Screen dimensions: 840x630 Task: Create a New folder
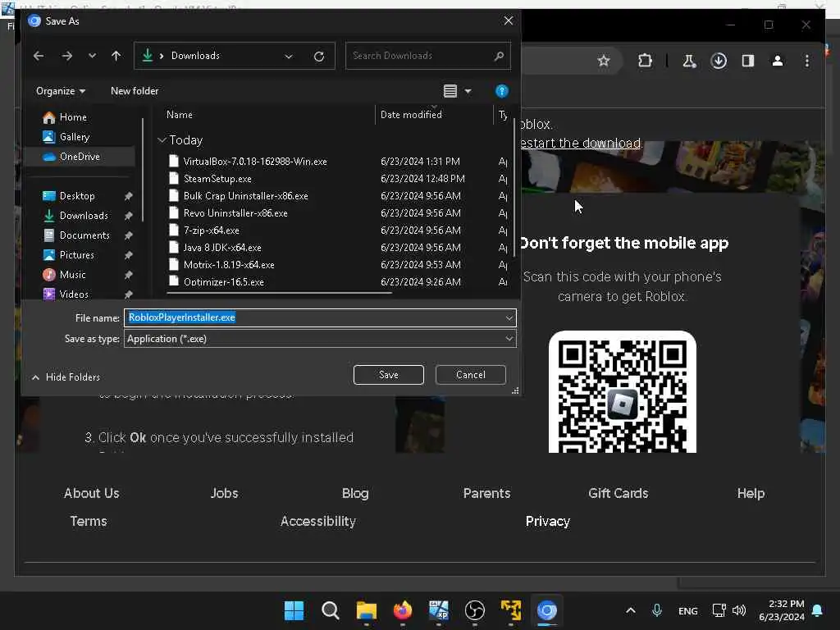tap(135, 91)
